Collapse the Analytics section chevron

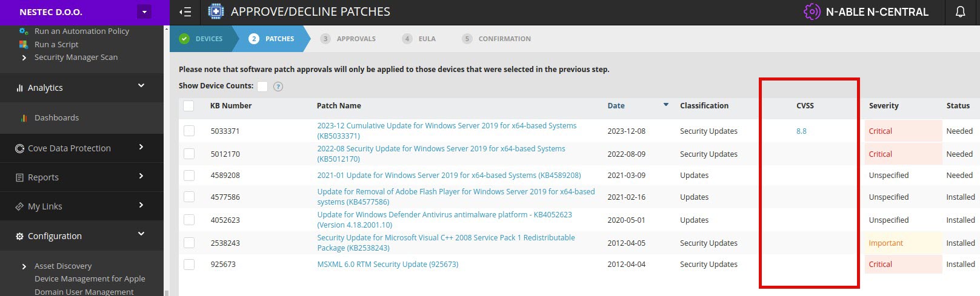pyautogui.click(x=141, y=86)
